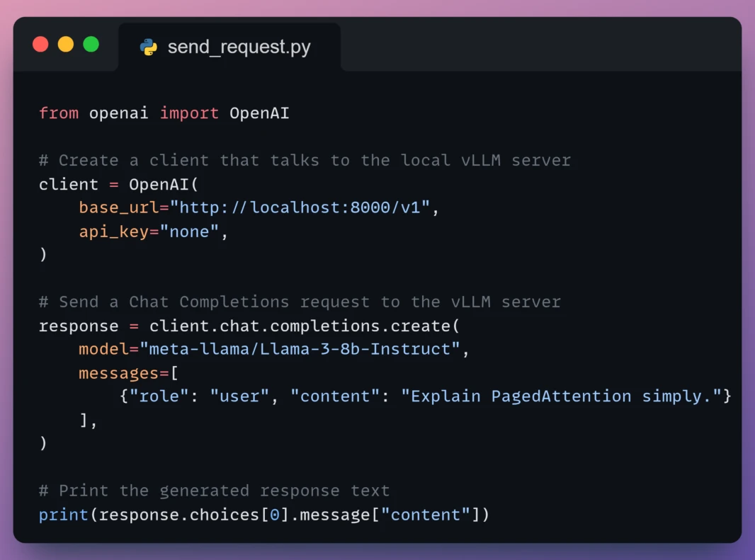The height and width of the screenshot is (560, 755).
Task: Click the 'from' keyword on first line
Action: 59,113
